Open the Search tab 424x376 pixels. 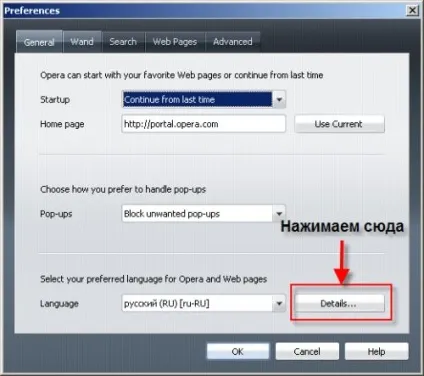pos(123,42)
